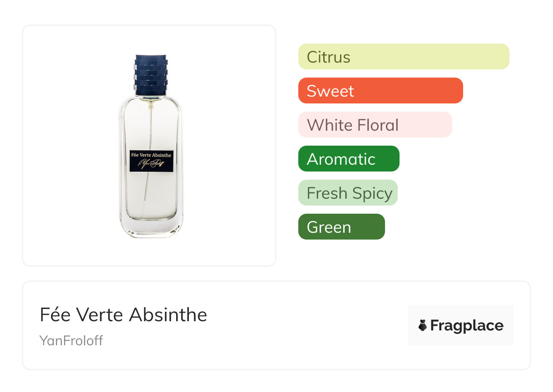Choose the White Floral accord bar
Viewport: 553px width, 392px height.
375,125
